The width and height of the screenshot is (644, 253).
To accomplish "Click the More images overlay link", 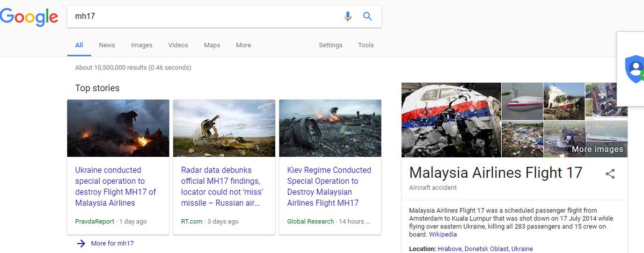I will 597,149.
